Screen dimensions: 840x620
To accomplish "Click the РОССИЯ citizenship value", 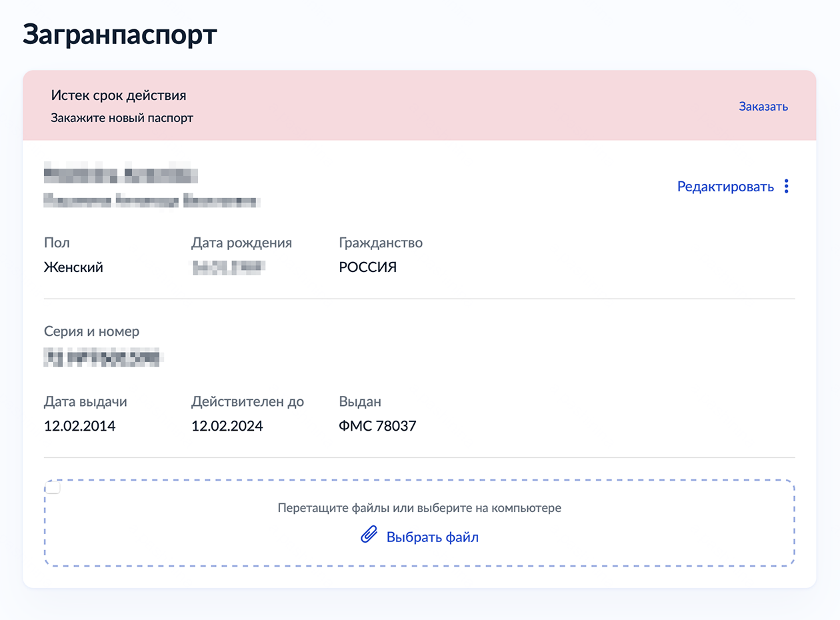I will [x=368, y=268].
